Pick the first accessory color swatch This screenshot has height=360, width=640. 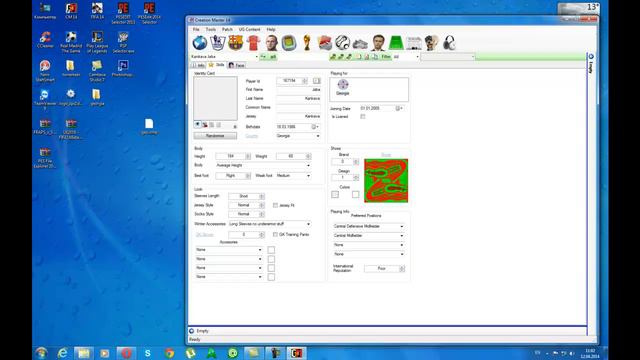[x=271, y=250]
